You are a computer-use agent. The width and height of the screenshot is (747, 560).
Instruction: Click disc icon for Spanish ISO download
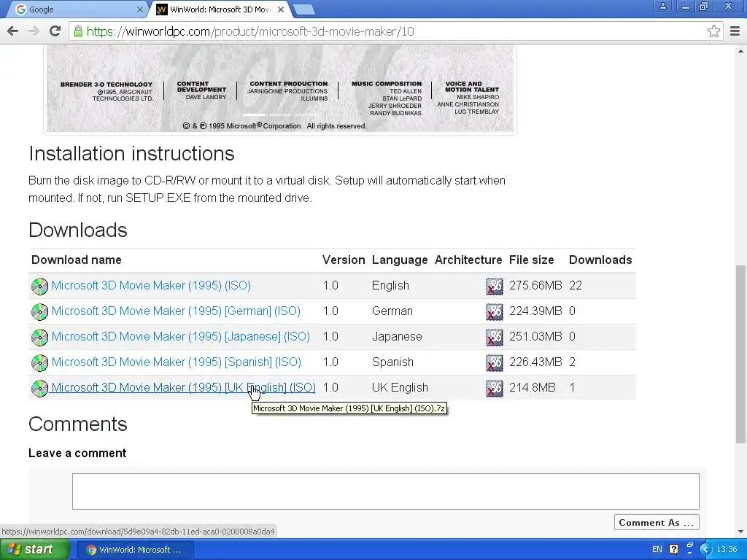click(x=39, y=363)
